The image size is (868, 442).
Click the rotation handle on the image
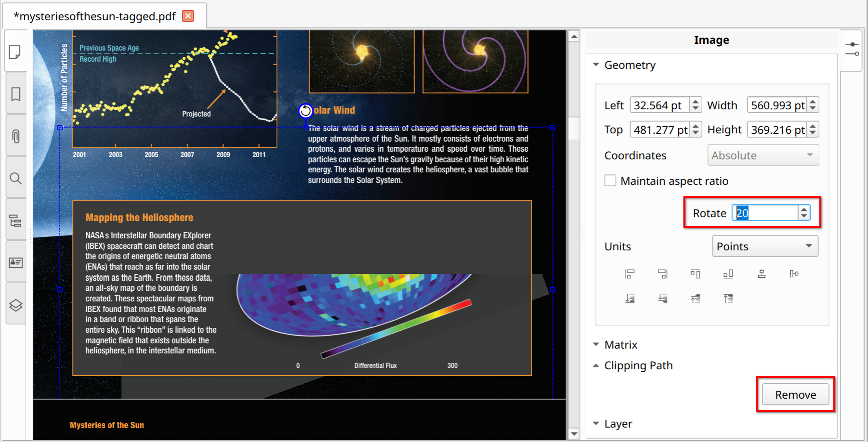tap(305, 111)
